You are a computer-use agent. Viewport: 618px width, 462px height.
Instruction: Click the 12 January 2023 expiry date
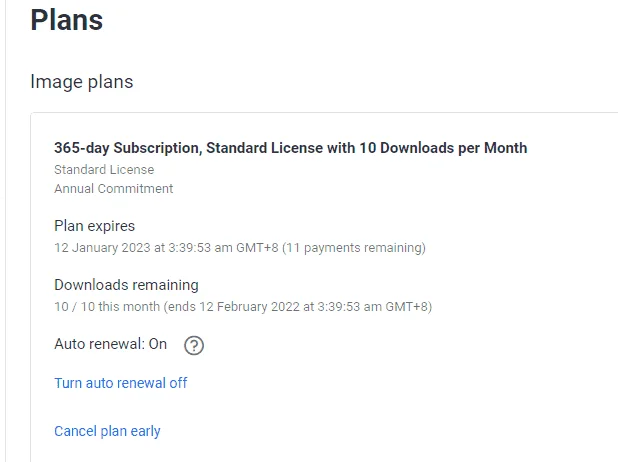102,248
